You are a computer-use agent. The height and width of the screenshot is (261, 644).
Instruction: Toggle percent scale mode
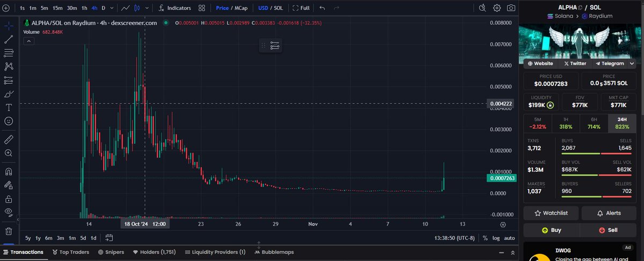(x=485, y=238)
